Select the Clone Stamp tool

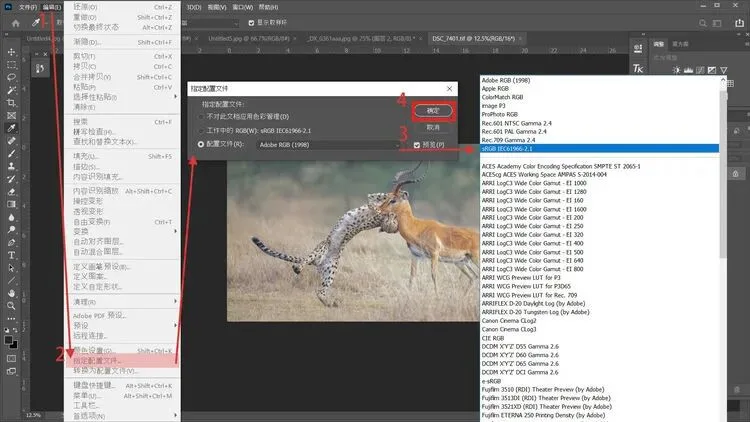[x=11, y=166]
